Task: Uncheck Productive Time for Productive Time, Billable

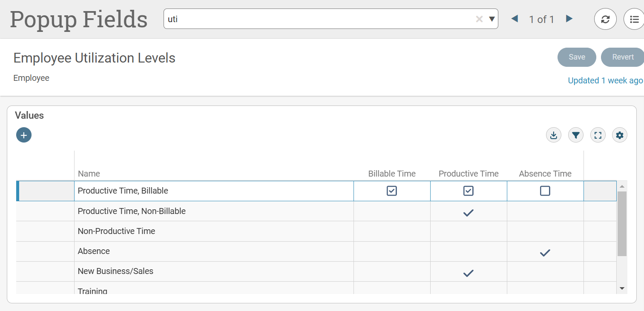Action: [x=468, y=191]
